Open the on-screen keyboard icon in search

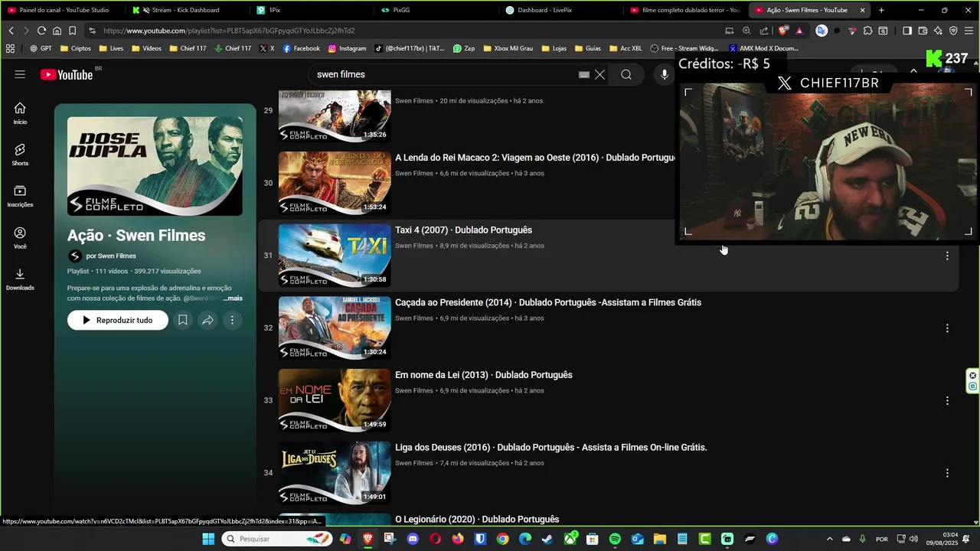584,74
